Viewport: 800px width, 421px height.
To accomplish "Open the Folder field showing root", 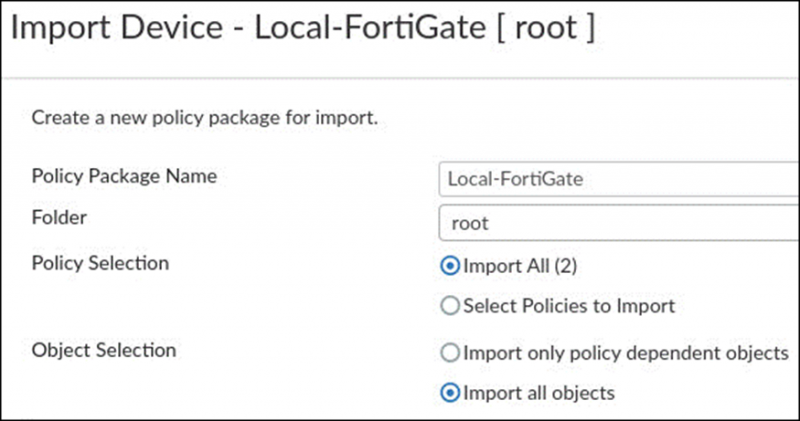I will [618, 223].
